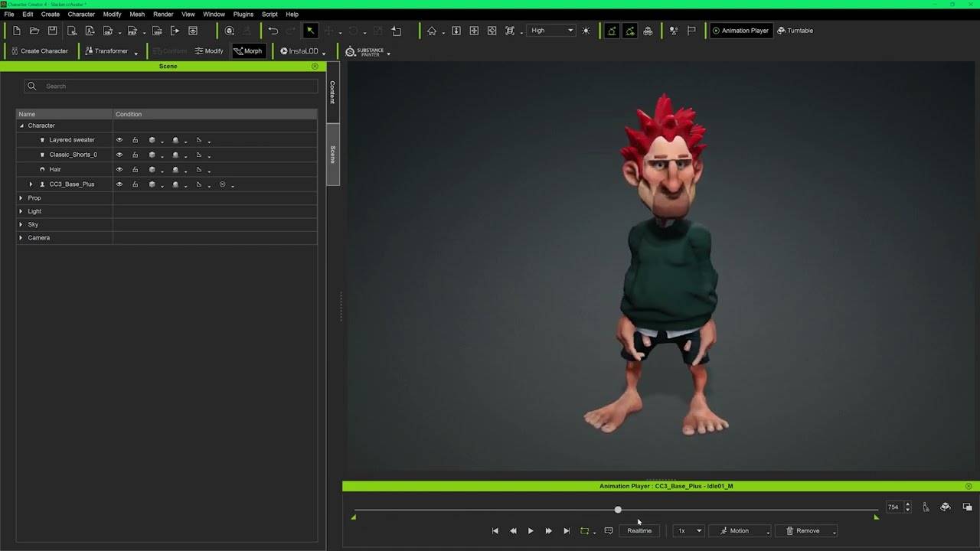Image resolution: width=980 pixels, height=551 pixels.
Task: Open the 1x playback speed dropdown
Action: point(688,530)
